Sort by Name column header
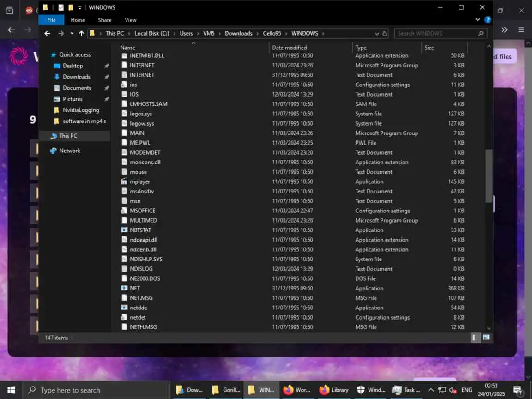The image size is (532, 399). coord(127,48)
